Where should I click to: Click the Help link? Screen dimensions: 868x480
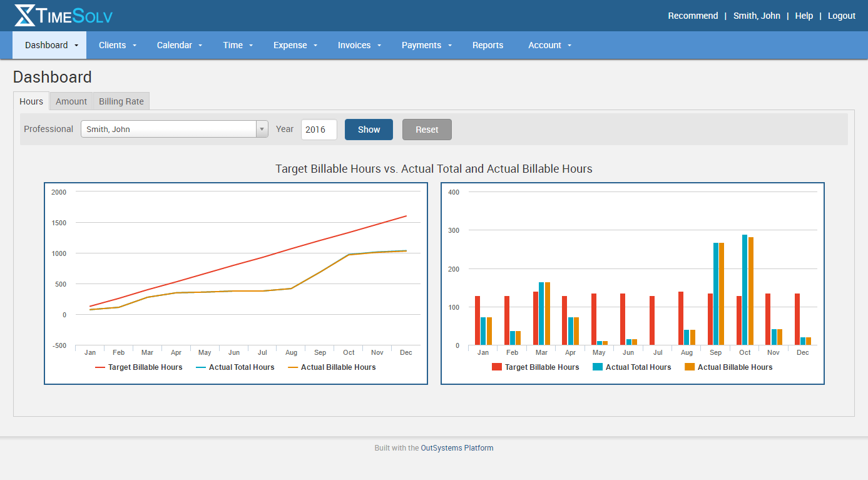(x=804, y=16)
